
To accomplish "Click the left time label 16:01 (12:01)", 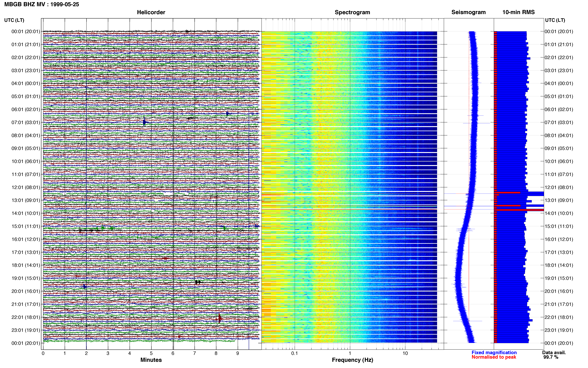I will coord(26,239).
